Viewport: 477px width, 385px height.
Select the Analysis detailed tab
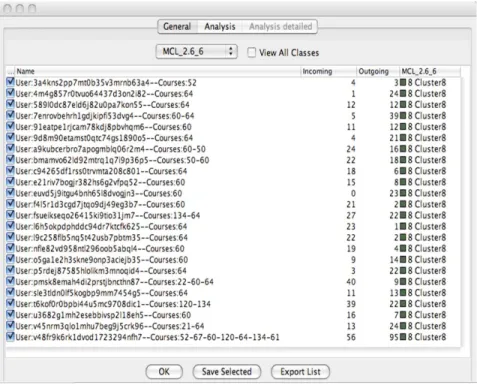click(280, 27)
